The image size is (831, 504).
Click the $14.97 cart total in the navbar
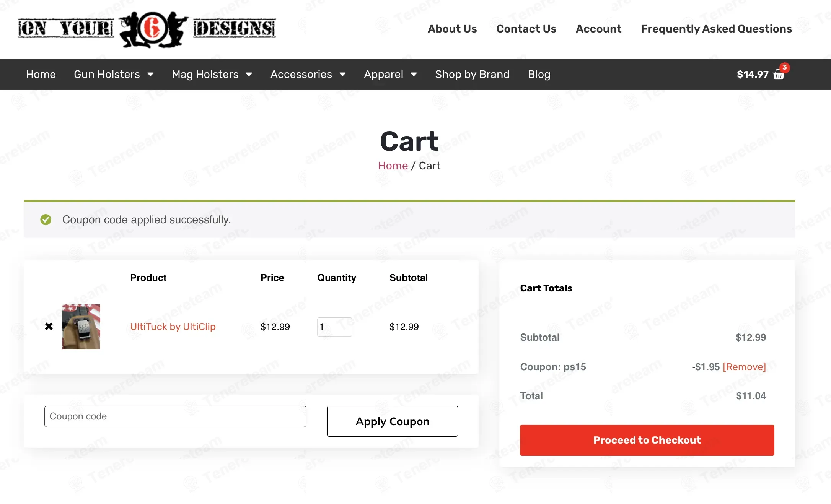pyautogui.click(x=753, y=74)
